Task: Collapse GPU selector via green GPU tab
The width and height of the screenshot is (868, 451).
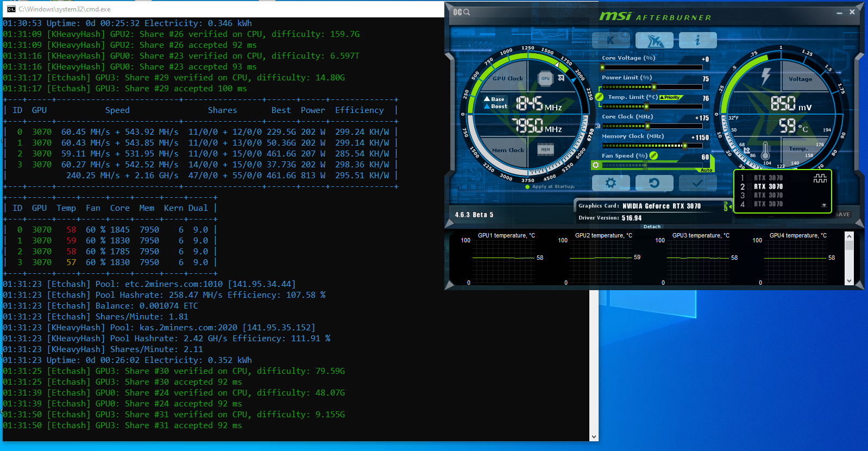Action: pyautogui.click(x=726, y=206)
